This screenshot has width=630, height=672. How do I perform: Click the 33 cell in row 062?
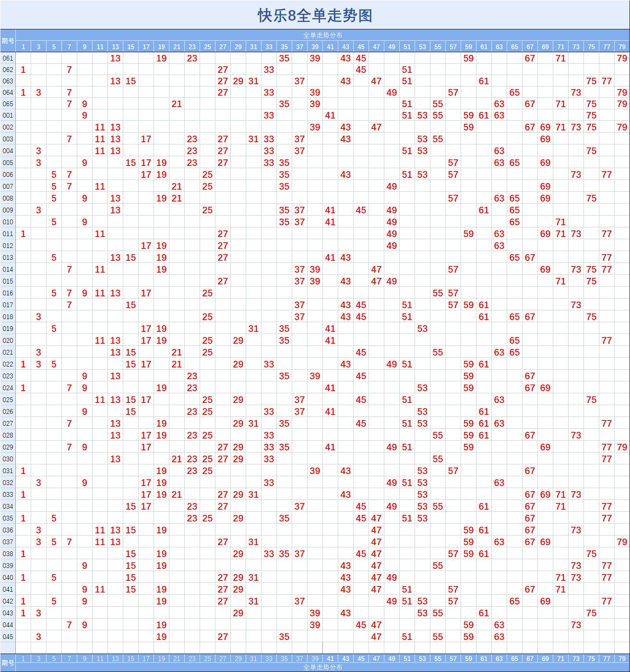pyautogui.click(x=269, y=70)
